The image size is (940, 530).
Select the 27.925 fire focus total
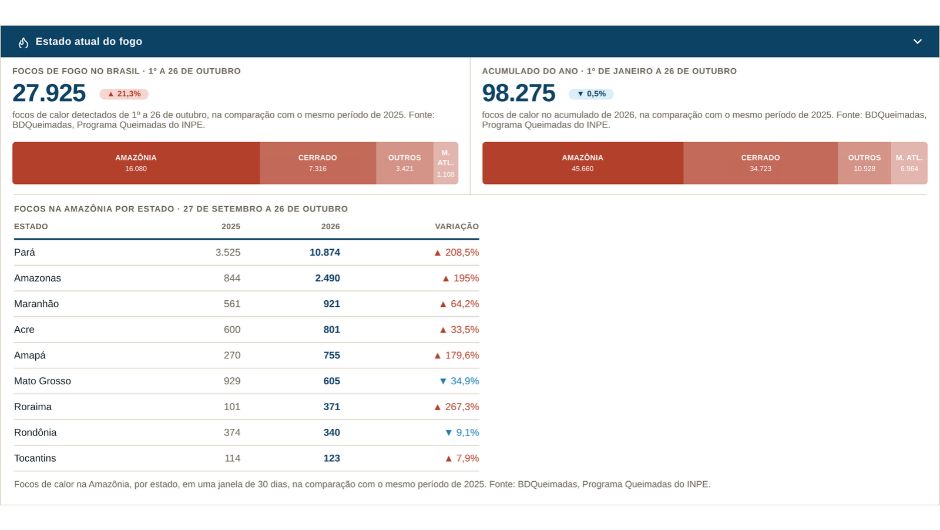click(x=49, y=93)
